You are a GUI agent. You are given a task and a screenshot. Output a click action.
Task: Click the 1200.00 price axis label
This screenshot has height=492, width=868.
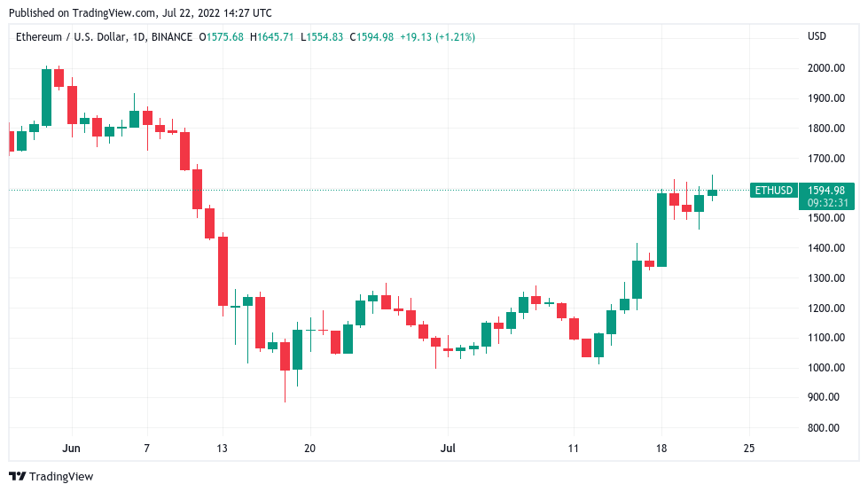point(825,308)
